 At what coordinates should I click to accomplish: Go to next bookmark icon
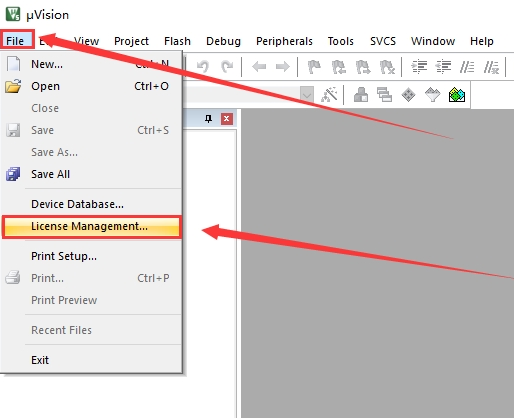(363, 67)
